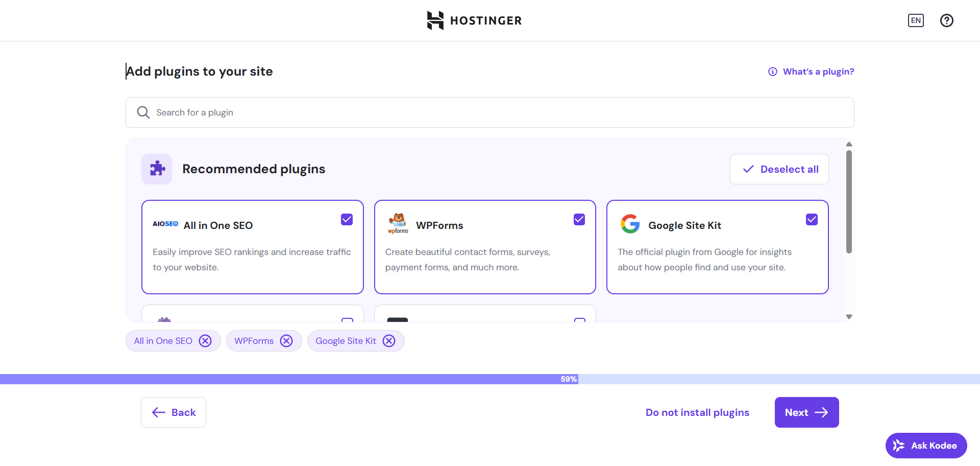Click the puzzle piece Recommended plugins icon
The width and height of the screenshot is (980, 466).
(157, 169)
